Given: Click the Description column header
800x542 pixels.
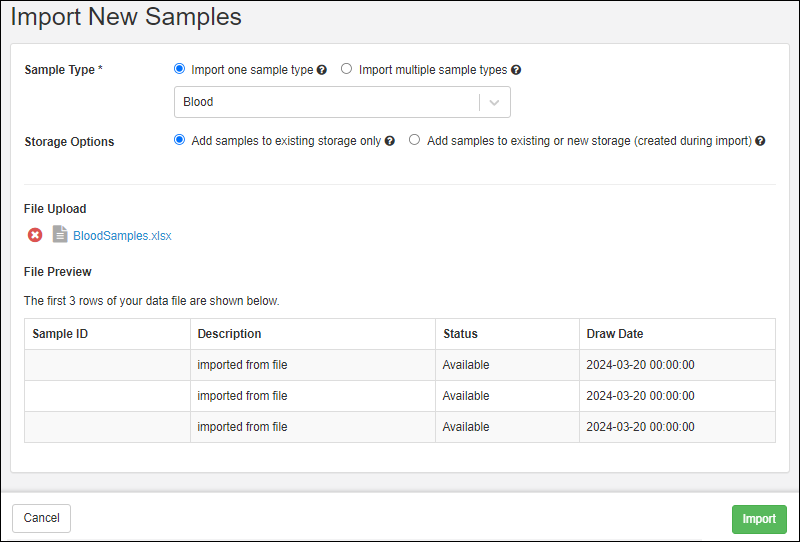Looking at the screenshot, I should (x=229, y=334).
